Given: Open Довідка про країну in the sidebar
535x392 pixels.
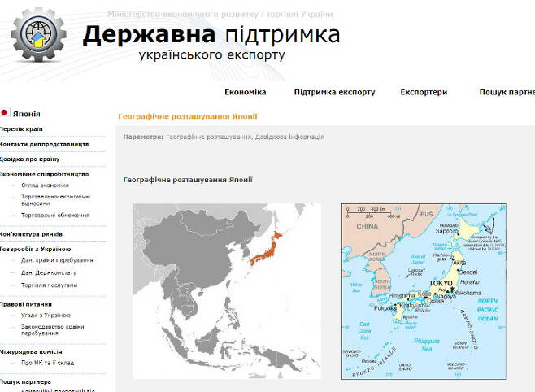Looking at the screenshot, I should point(30,159).
